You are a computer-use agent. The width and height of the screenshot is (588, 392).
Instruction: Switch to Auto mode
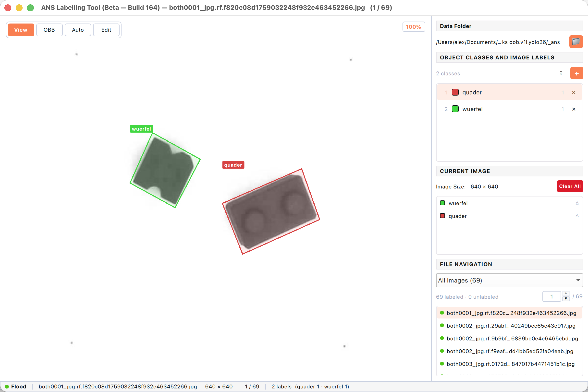click(x=78, y=30)
